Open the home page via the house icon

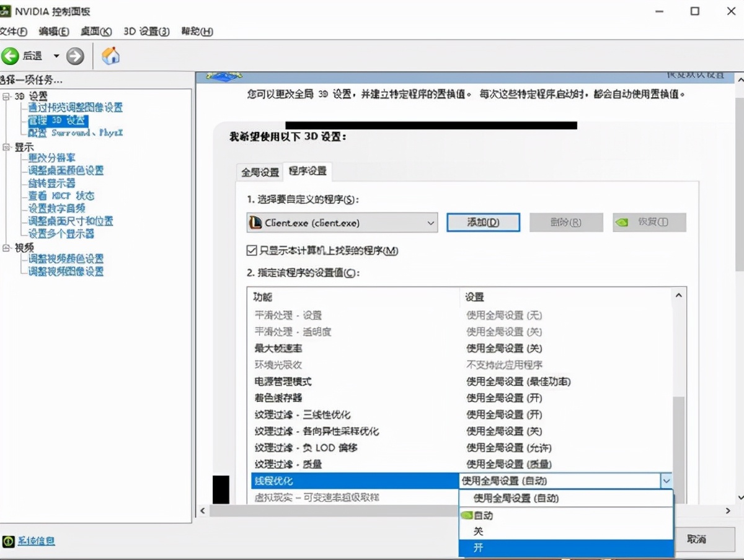click(110, 56)
